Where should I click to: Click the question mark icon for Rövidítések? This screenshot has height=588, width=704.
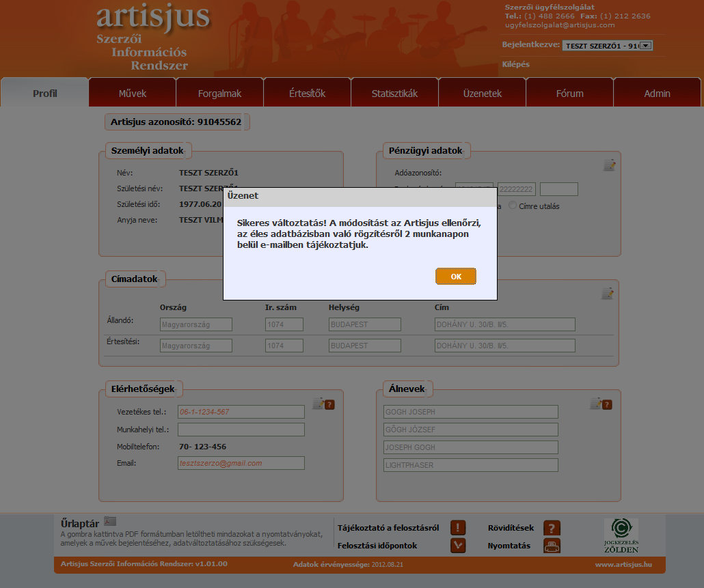552,528
